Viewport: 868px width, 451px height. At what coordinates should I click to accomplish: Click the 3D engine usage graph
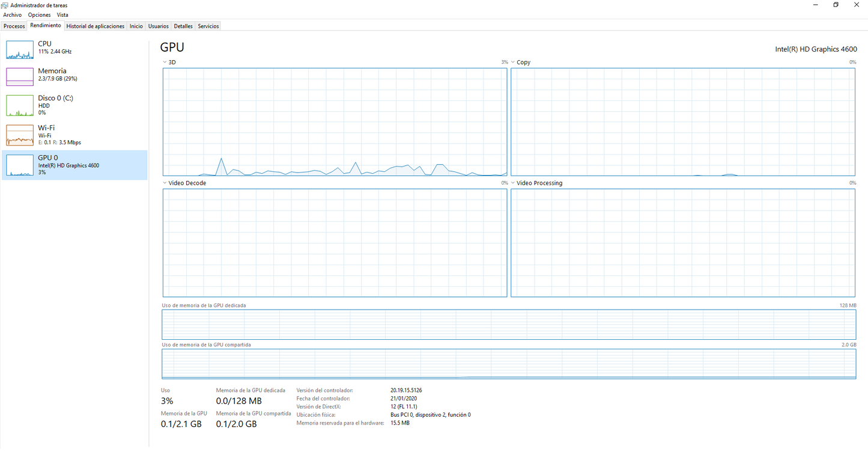tap(335, 122)
